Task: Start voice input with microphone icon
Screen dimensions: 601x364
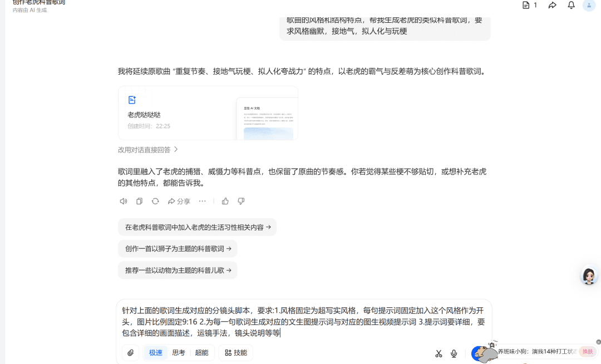Action: pos(454,353)
